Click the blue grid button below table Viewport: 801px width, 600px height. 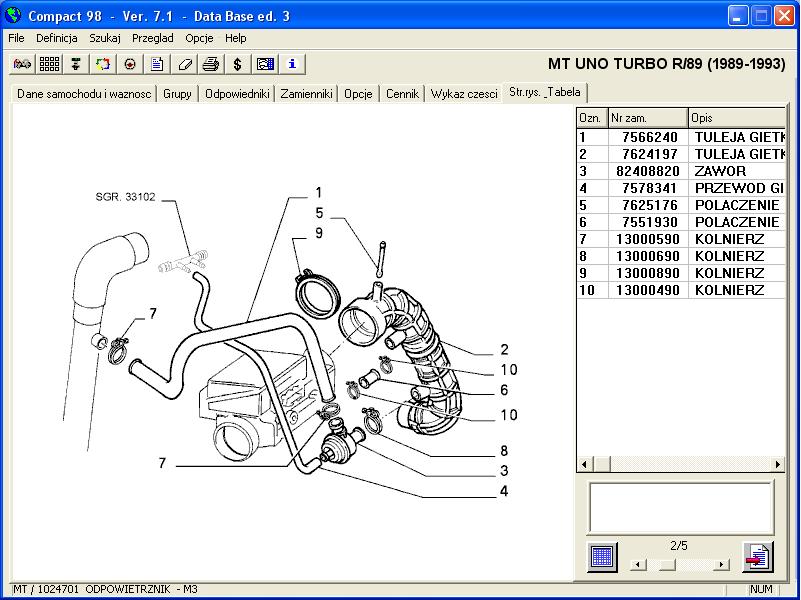(x=602, y=556)
